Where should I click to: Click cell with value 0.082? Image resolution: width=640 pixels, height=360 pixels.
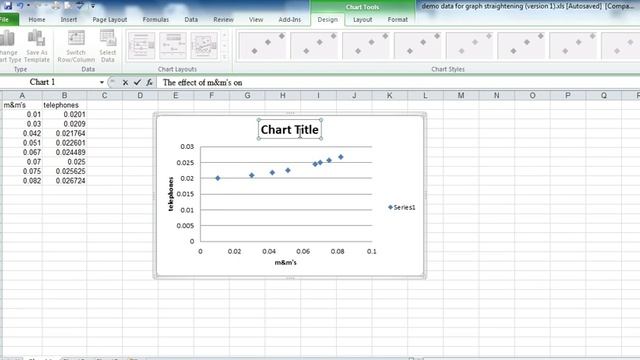[22, 181]
